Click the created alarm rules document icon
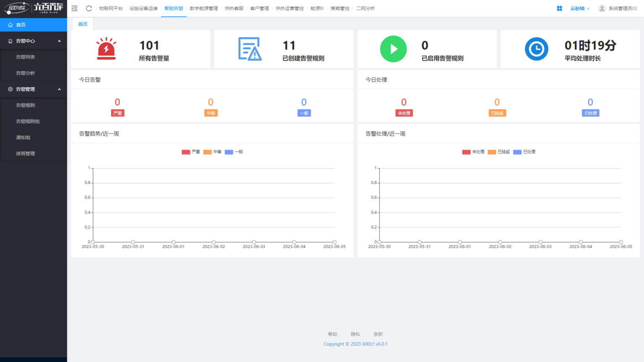The image size is (644, 362). click(250, 49)
